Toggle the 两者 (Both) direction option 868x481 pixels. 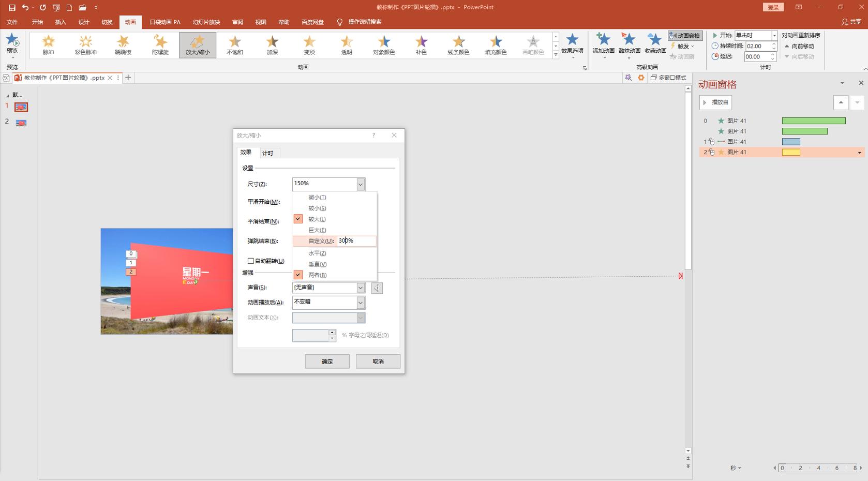coord(317,275)
